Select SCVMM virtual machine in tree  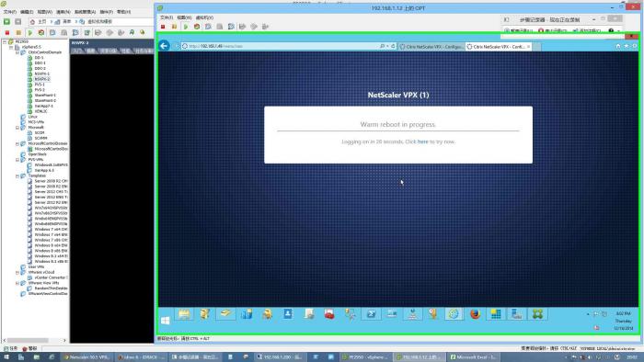pos(40,138)
